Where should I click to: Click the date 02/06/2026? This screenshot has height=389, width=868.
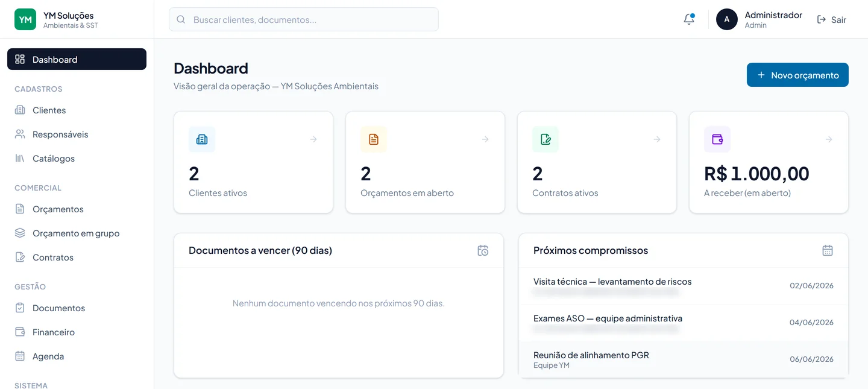[x=811, y=286]
